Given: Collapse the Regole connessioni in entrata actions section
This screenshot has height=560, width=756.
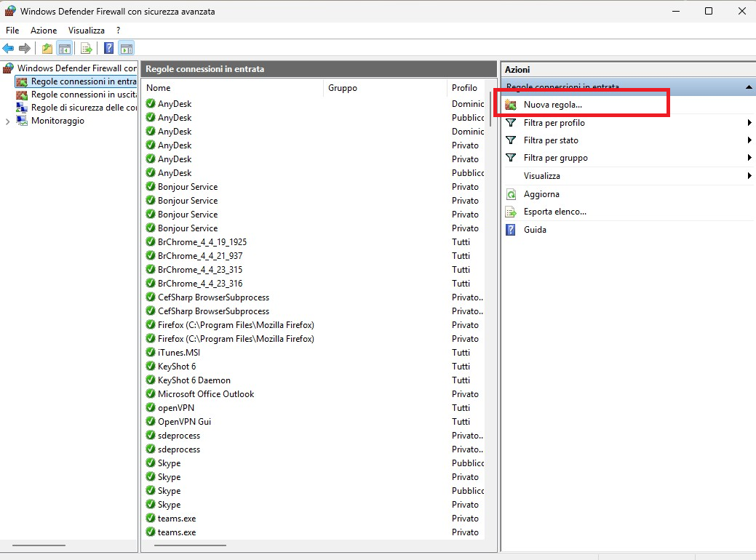Looking at the screenshot, I should [x=749, y=87].
